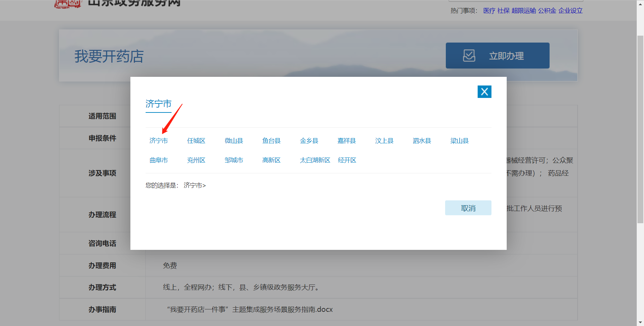Image resolution: width=644 pixels, height=326 pixels.
Task: Open the 公积金 hot topic link
Action: 547,11
